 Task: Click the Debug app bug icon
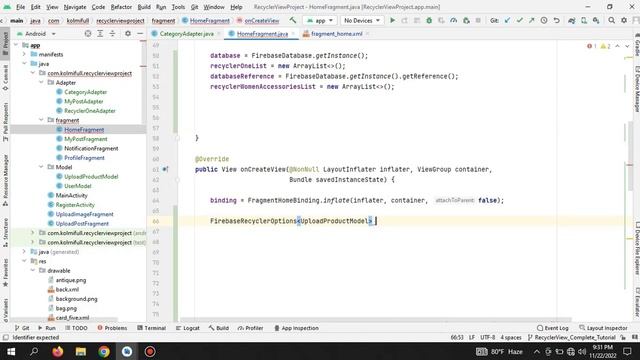click(429, 20)
